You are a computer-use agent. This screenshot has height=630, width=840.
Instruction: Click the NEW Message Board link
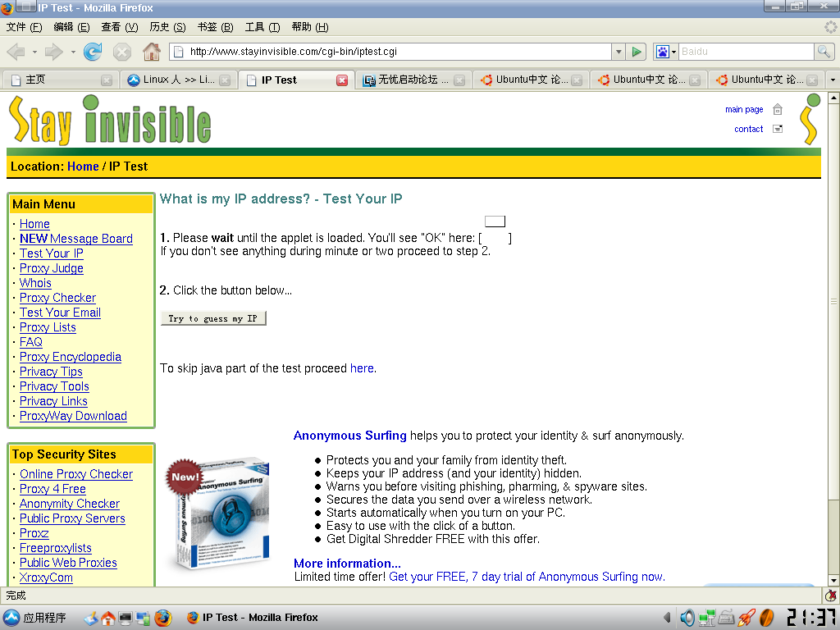point(76,239)
